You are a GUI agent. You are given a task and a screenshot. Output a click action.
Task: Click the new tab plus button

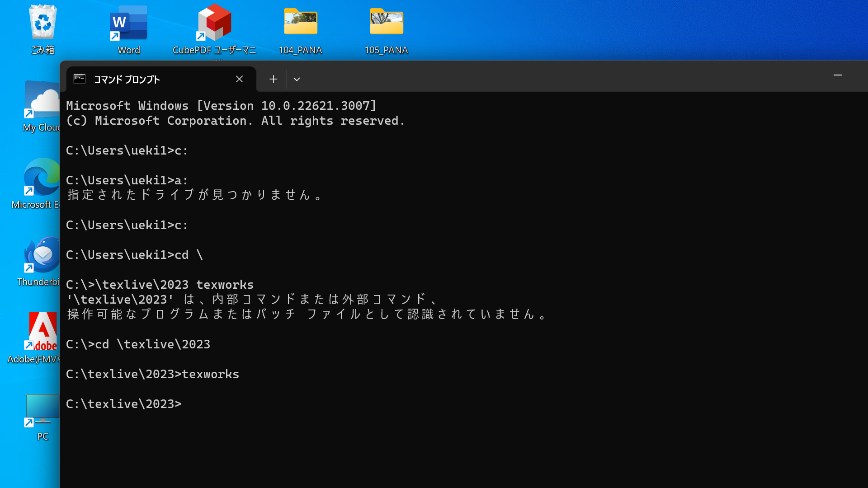pyautogui.click(x=273, y=79)
